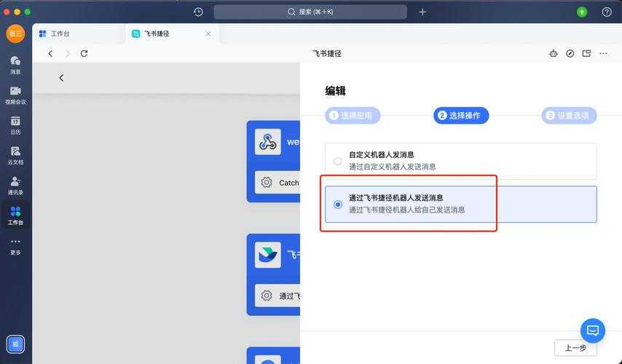Click the back chevron above the flow canvas
The width and height of the screenshot is (622, 364).
tap(61, 78)
